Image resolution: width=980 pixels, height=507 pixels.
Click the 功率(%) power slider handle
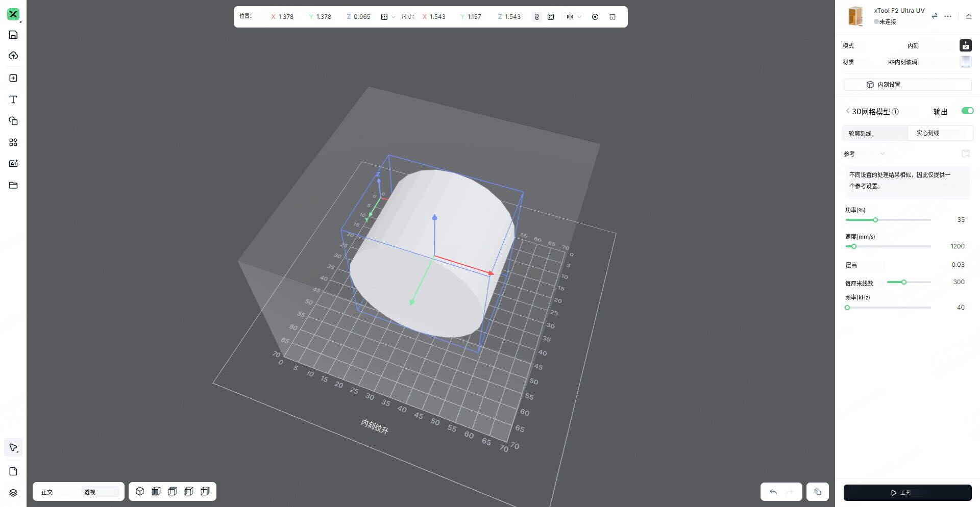pos(875,220)
